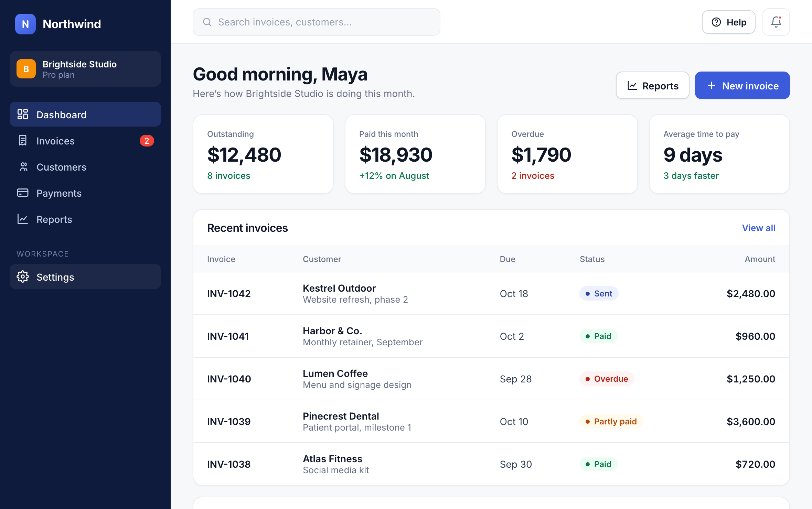Click the Paid status for INV-1041
812x509 pixels.
point(599,336)
